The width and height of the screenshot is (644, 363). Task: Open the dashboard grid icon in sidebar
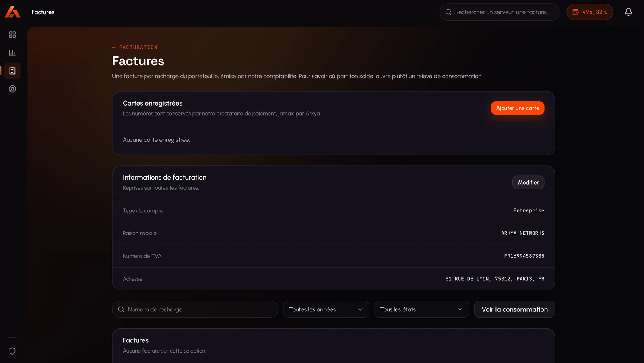click(12, 35)
